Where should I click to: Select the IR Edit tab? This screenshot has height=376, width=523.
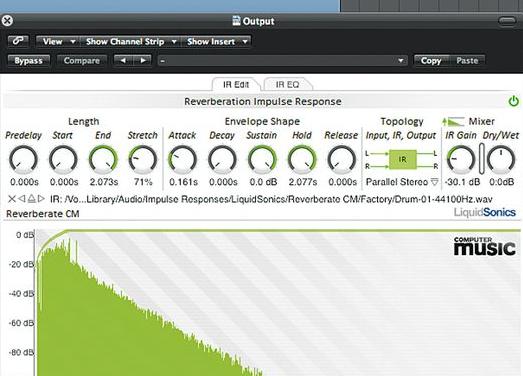pyautogui.click(x=236, y=84)
